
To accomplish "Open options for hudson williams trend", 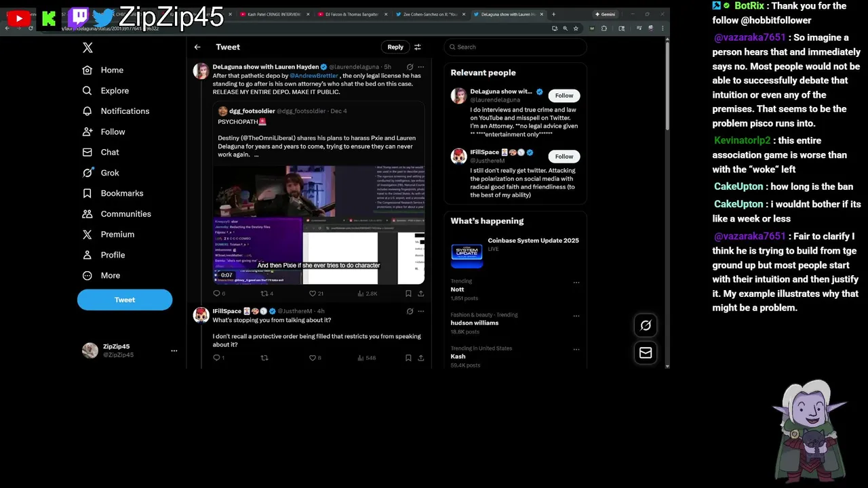I will [576, 316].
